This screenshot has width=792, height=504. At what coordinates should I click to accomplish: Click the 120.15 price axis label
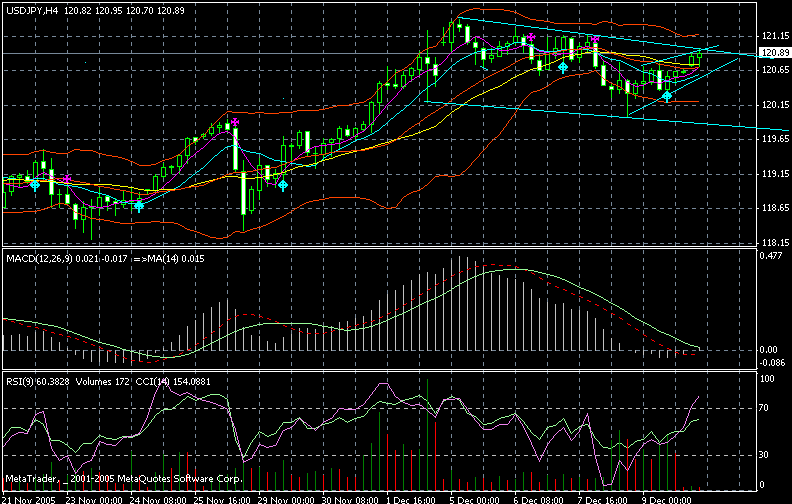click(775, 105)
